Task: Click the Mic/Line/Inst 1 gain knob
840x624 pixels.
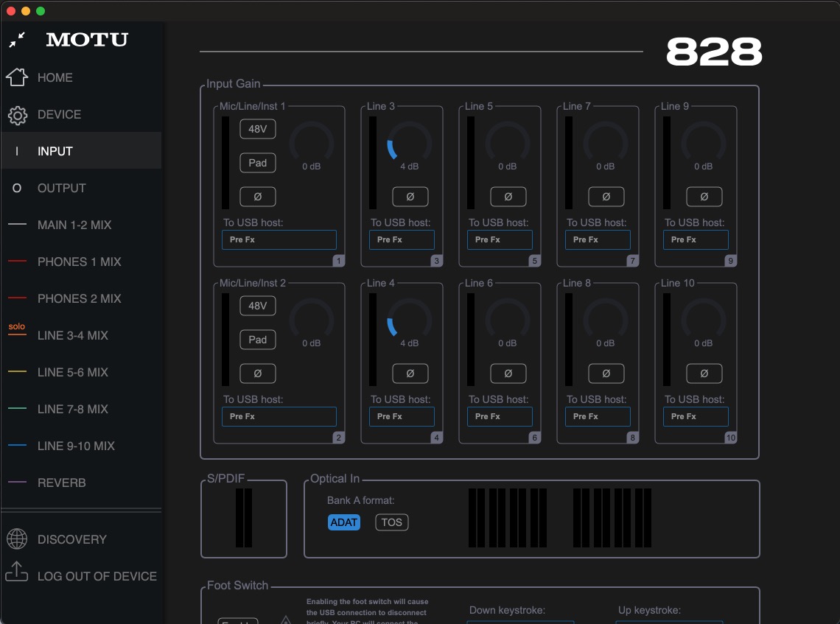Action: click(311, 143)
